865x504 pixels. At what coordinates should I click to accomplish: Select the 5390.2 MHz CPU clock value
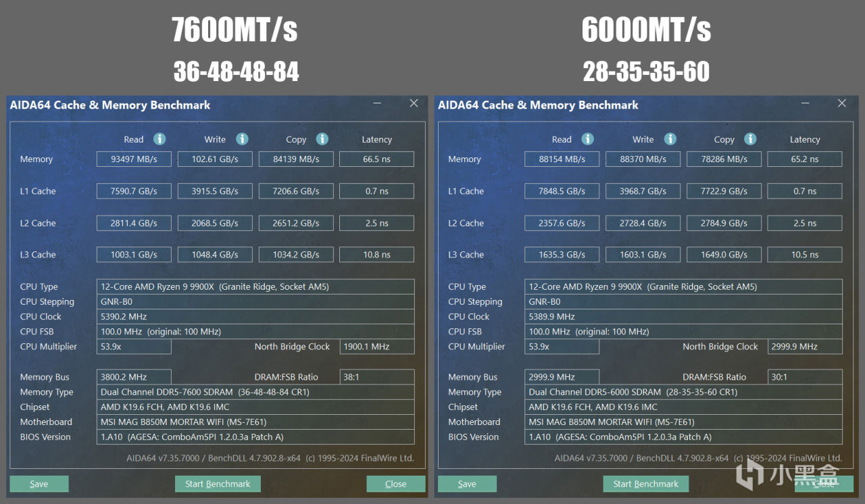tap(255, 317)
